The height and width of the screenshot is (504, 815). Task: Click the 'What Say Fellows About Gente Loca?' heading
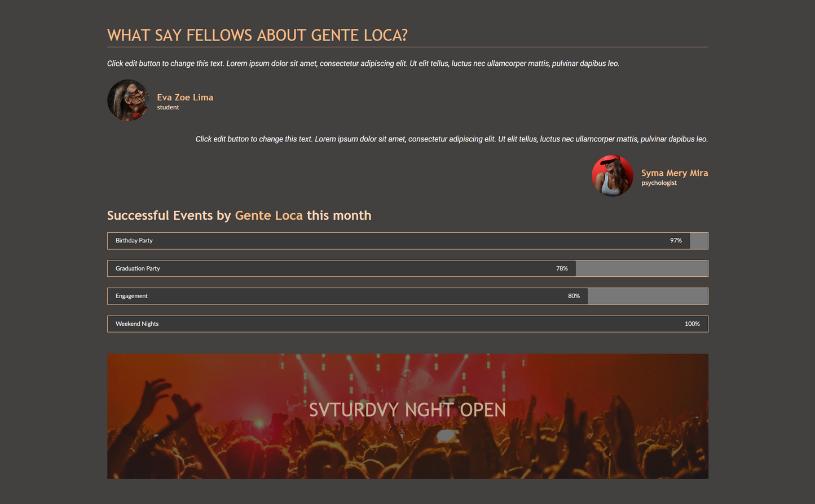(x=257, y=36)
